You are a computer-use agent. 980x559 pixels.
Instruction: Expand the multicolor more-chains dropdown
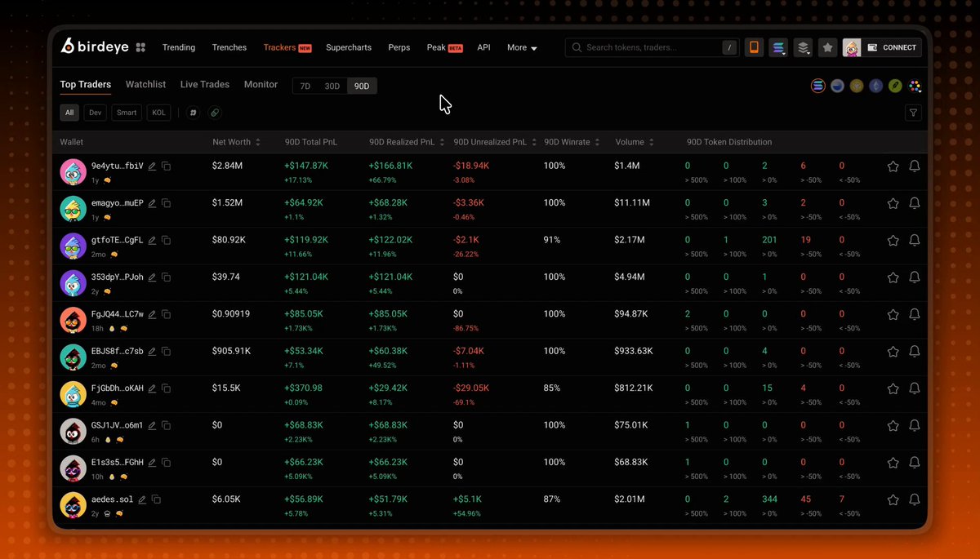tap(915, 86)
